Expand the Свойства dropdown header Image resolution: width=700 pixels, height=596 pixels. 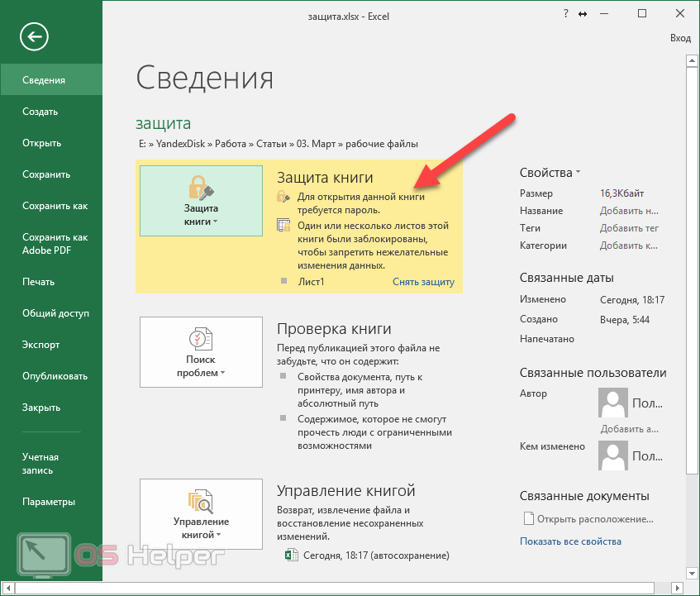(550, 172)
